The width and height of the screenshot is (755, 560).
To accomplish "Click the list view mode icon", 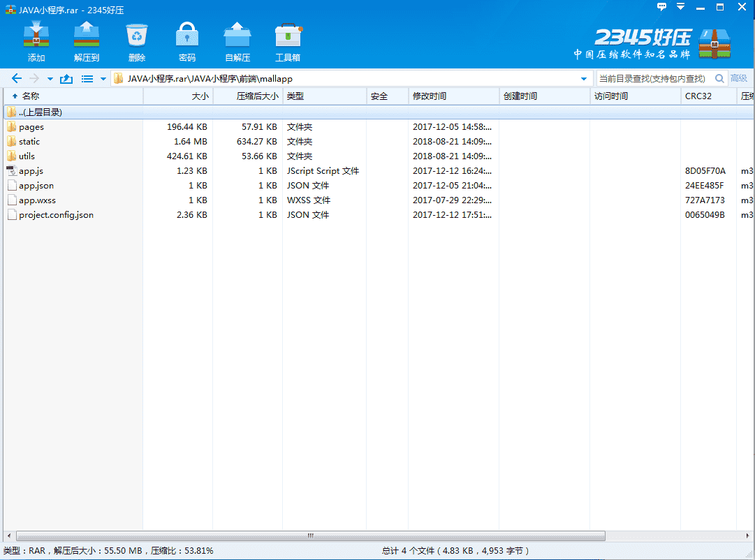I will point(86,78).
